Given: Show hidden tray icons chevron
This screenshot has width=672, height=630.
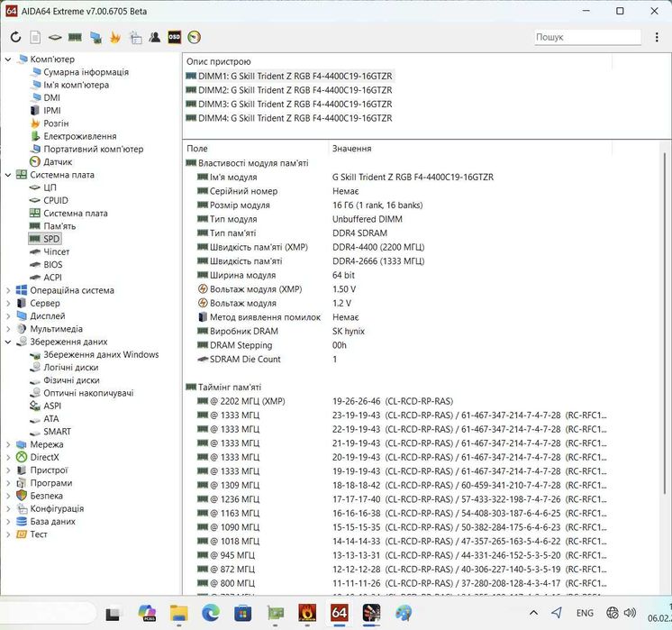Looking at the screenshot, I should [x=533, y=613].
